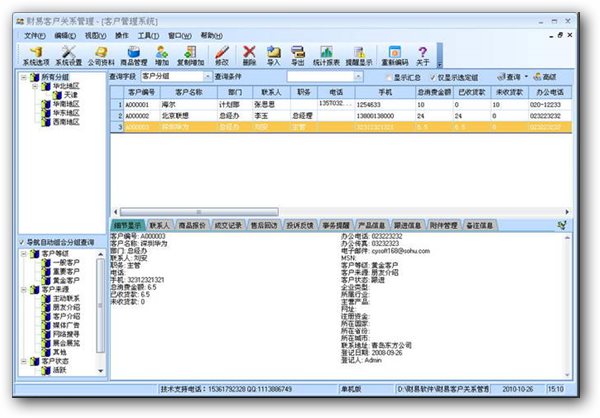Switch to the 投诉反馈 tab

[300, 225]
